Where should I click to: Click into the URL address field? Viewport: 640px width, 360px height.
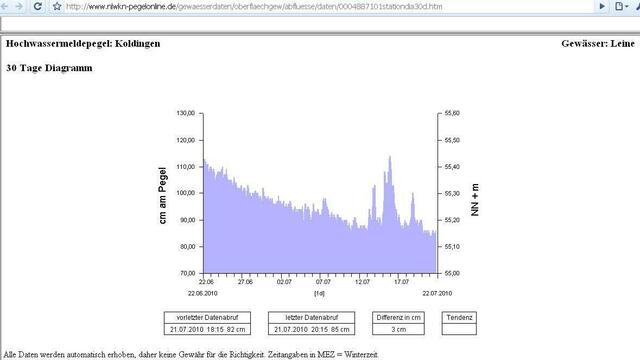[x=329, y=6]
